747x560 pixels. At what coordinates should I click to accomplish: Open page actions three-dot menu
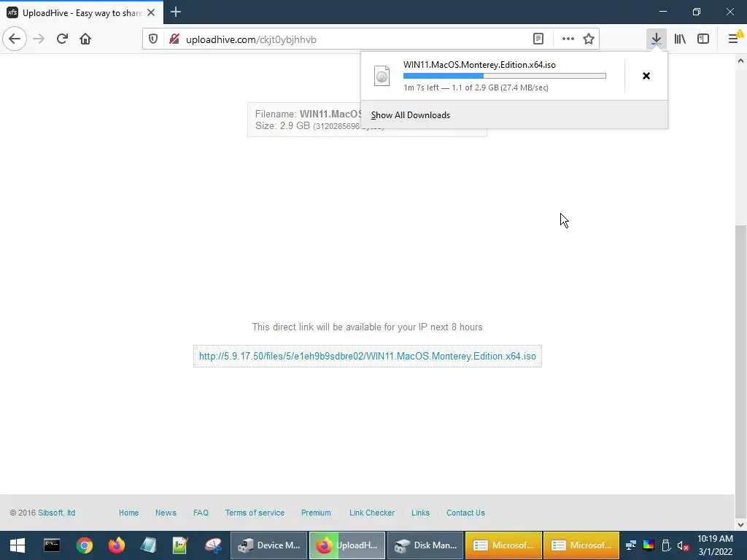point(568,39)
